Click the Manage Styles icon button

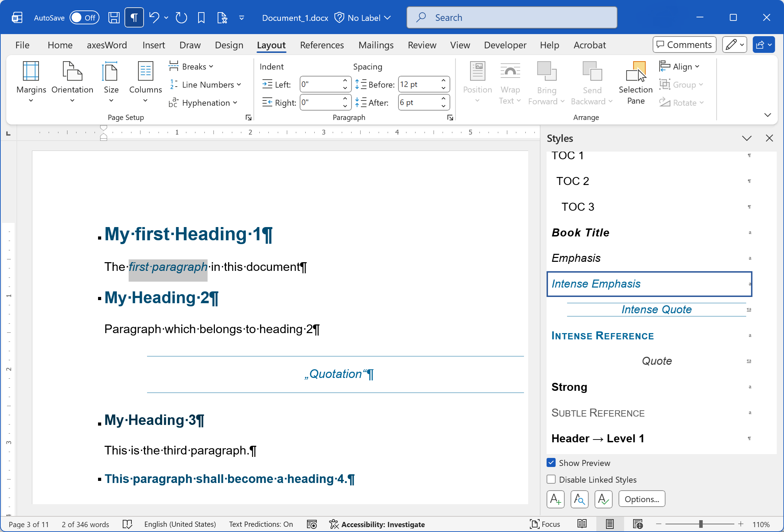[604, 499]
